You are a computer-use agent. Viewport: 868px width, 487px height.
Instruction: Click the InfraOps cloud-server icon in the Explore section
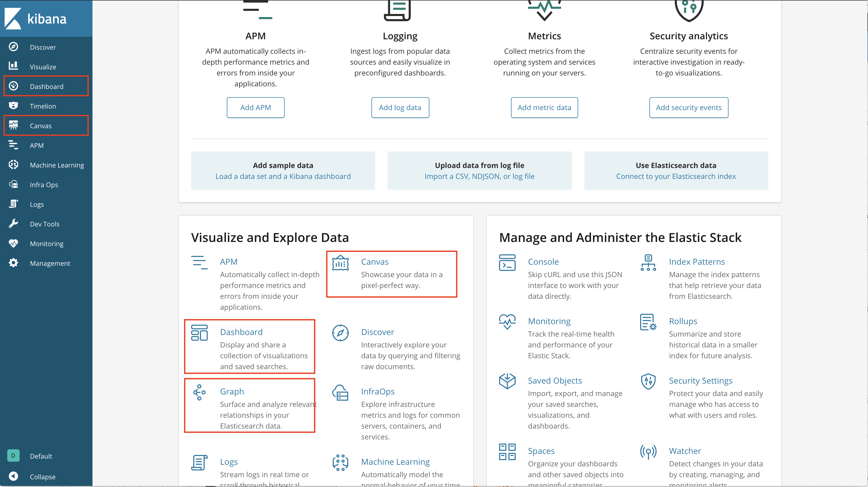(x=340, y=393)
